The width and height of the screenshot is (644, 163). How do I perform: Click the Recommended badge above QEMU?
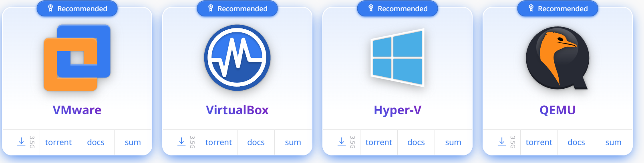[x=557, y=8]
